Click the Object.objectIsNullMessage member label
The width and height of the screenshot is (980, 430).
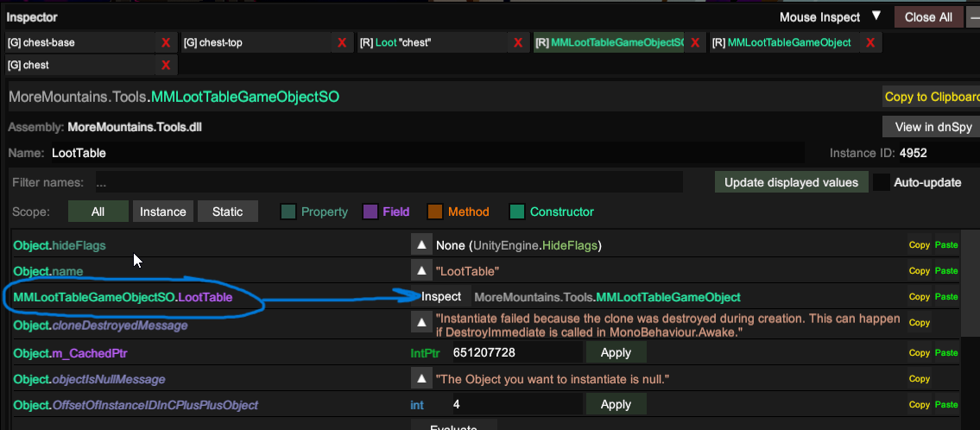[90, 379]
